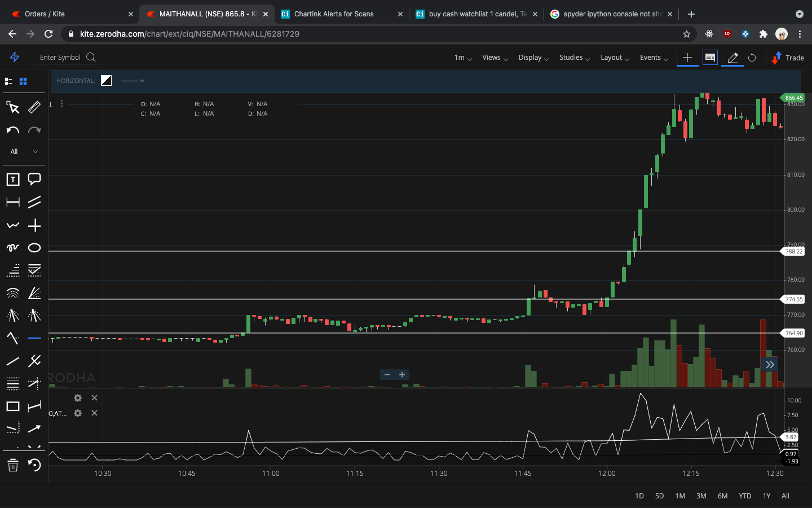Expand the 1m timeframe selector
The image size is (812, 508).
point(461,57)
